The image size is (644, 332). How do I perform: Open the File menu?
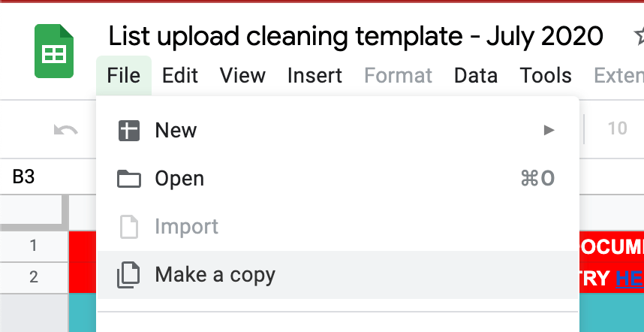point(124,75)
